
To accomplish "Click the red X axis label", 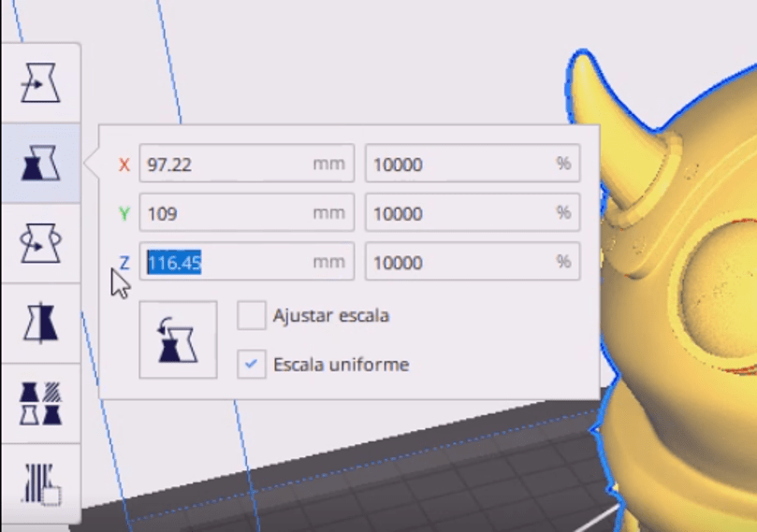I will [x=124, y=165].
